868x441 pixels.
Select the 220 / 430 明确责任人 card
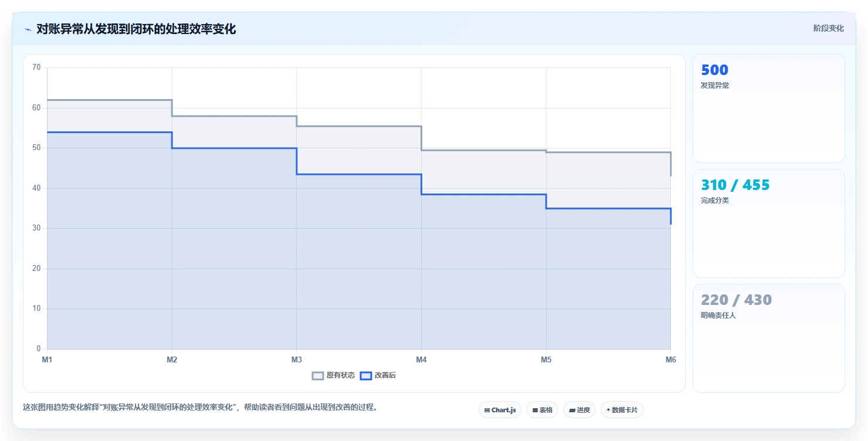click(x=769, y=338)
